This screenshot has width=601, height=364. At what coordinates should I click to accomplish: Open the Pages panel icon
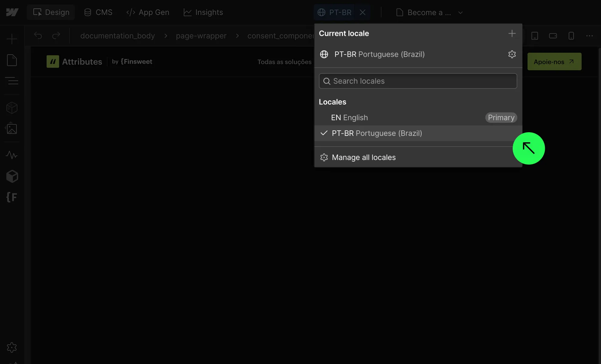pyautogui.click(x=12, y=60)
